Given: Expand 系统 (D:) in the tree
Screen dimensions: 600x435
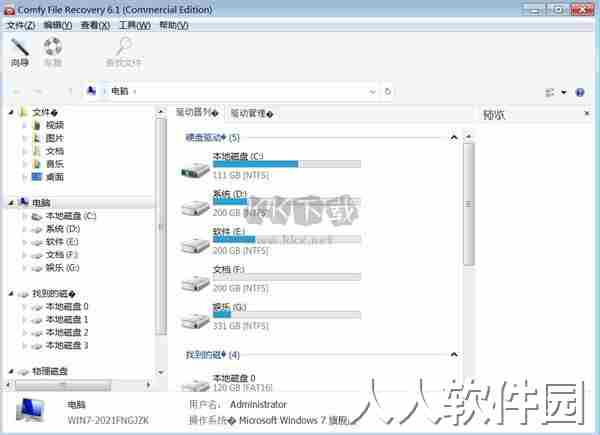Looking at the screenshot, I should (24, 229).
